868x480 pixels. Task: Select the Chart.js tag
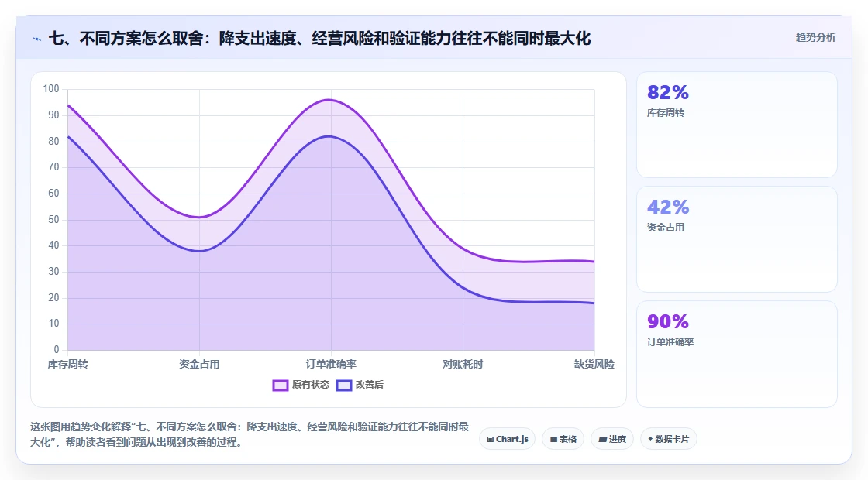tap(507, 439)
